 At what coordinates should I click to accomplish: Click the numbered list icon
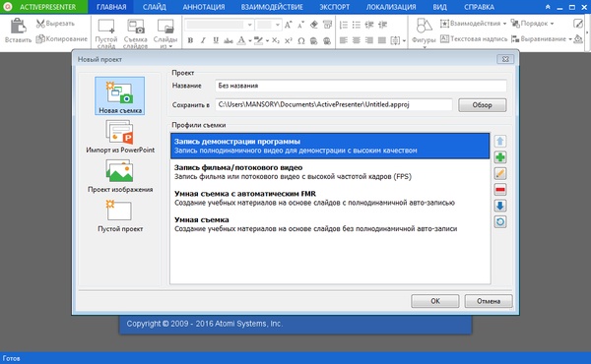(x=344, y=25)
